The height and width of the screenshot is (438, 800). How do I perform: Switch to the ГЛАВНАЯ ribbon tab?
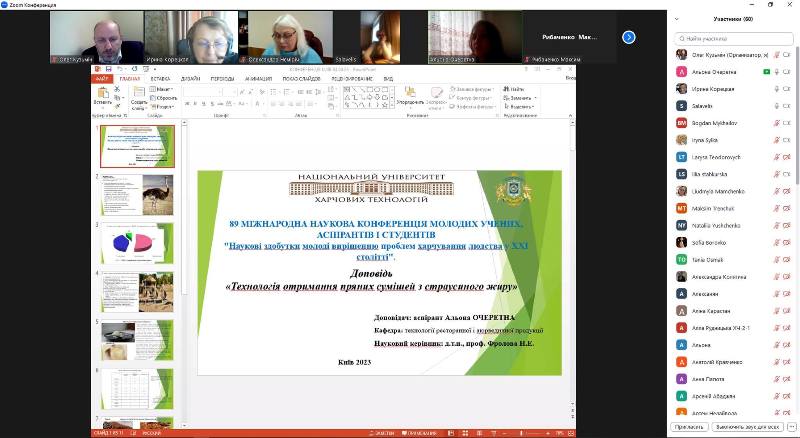(130, 79)
